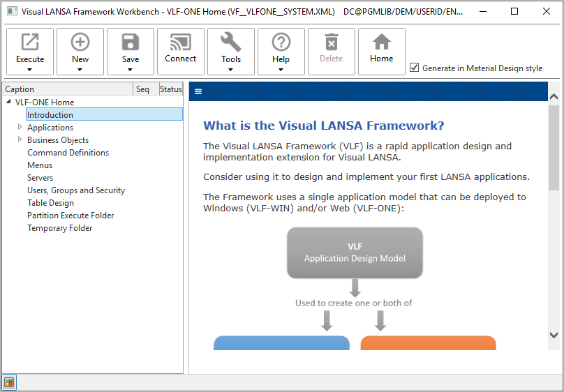Image resolution: width=564 pixels, height=392 pixels.
Task: Click the Connect cast icon
Action: click(x=181, y=42)
